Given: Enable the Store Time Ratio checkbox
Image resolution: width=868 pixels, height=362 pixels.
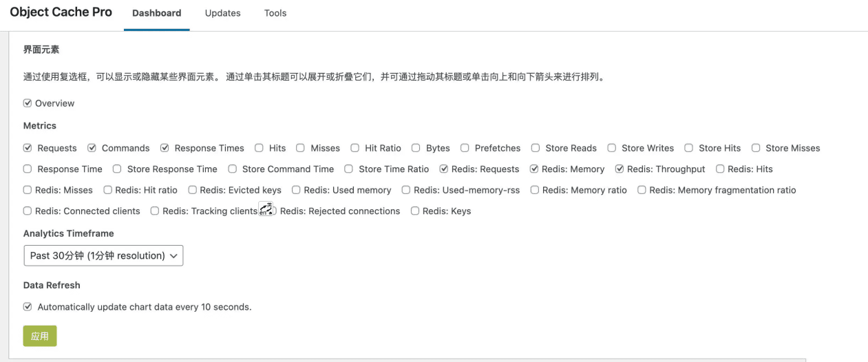Looking at the screenshot, I should coord(348,169).
